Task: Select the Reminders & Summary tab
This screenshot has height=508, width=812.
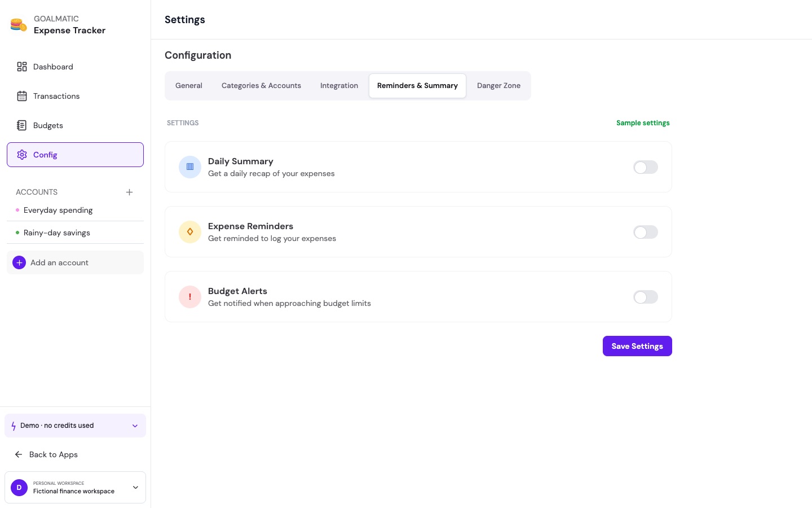Action: pyautogui.click(x=417, y=86)
